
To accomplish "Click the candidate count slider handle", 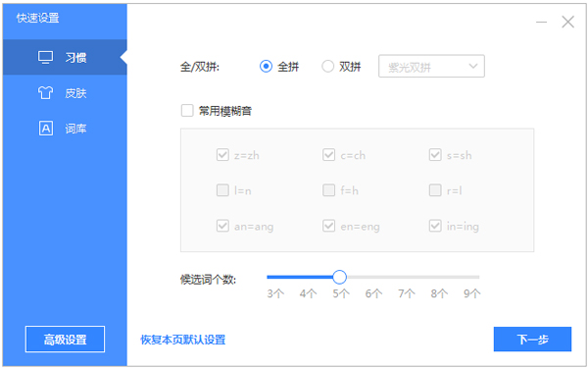I will coord(340,277).
